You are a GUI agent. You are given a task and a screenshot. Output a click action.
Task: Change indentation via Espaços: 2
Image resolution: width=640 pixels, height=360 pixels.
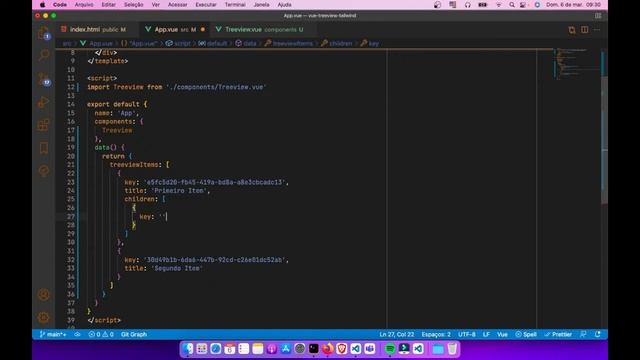(436, 334)
